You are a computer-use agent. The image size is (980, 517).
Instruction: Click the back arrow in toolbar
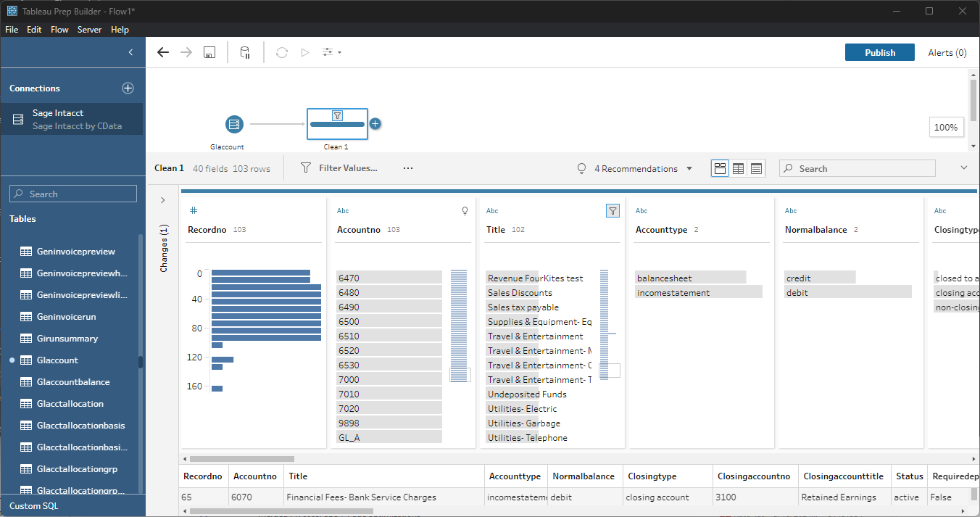click(x=163, y=52)
